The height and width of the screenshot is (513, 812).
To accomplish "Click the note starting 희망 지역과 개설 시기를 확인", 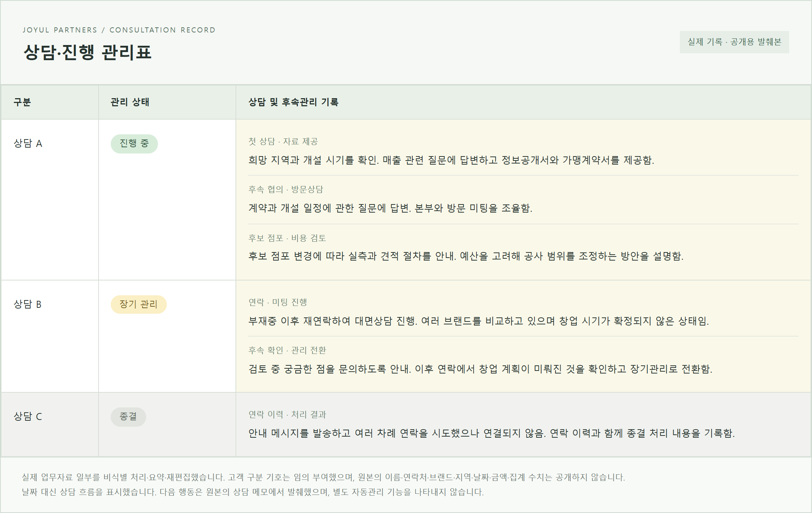I will [x=451, y=160].
